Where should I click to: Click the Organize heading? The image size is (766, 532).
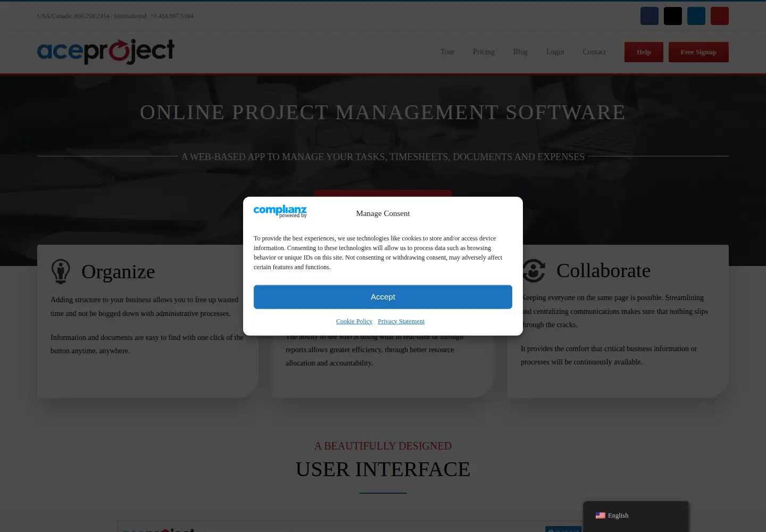point(118,272)
